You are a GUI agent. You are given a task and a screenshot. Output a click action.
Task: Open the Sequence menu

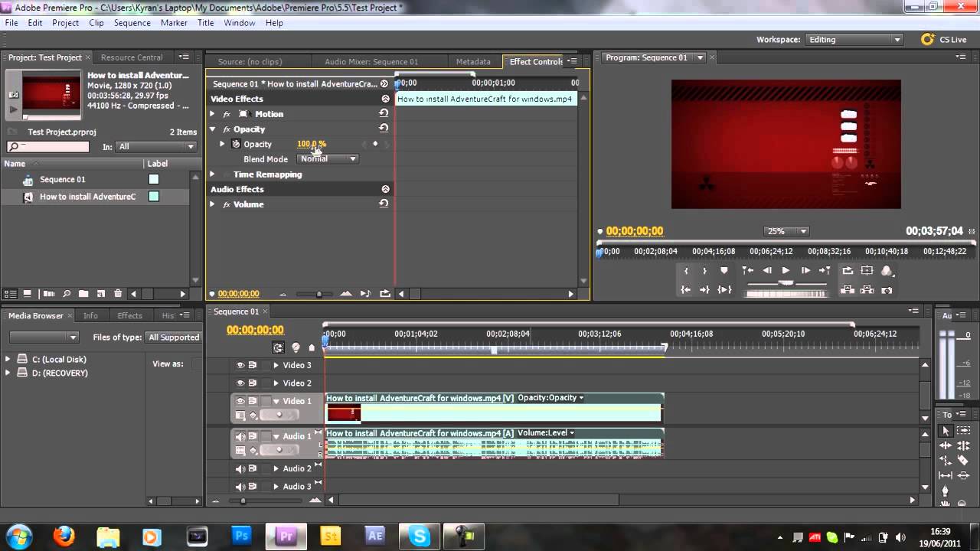click(x=132, y=23)
